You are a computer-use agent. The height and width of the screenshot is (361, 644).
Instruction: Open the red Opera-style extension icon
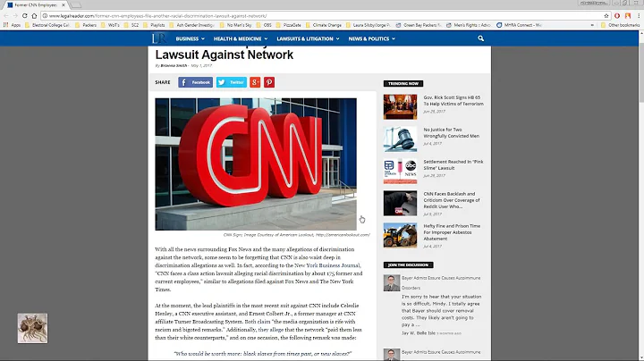[617, 15]
